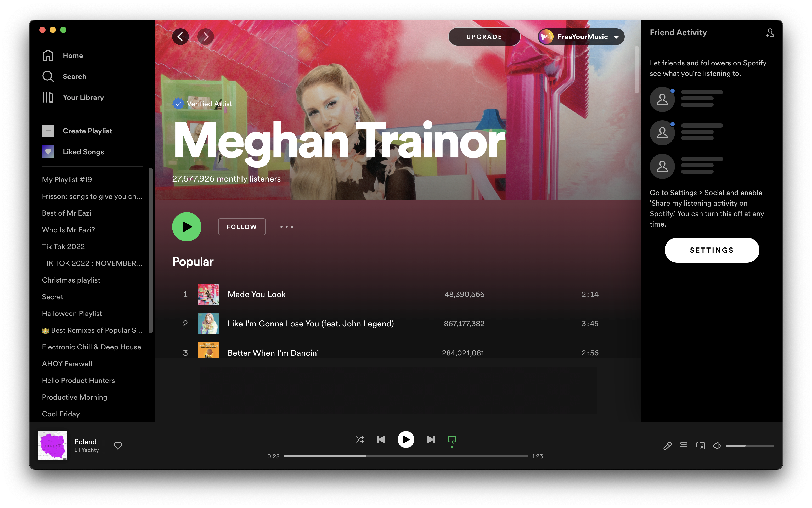This screenshot has height=508, width=812.
Task: Click the add friends icon in Friend Activity
Action: (x=770, y=33)
